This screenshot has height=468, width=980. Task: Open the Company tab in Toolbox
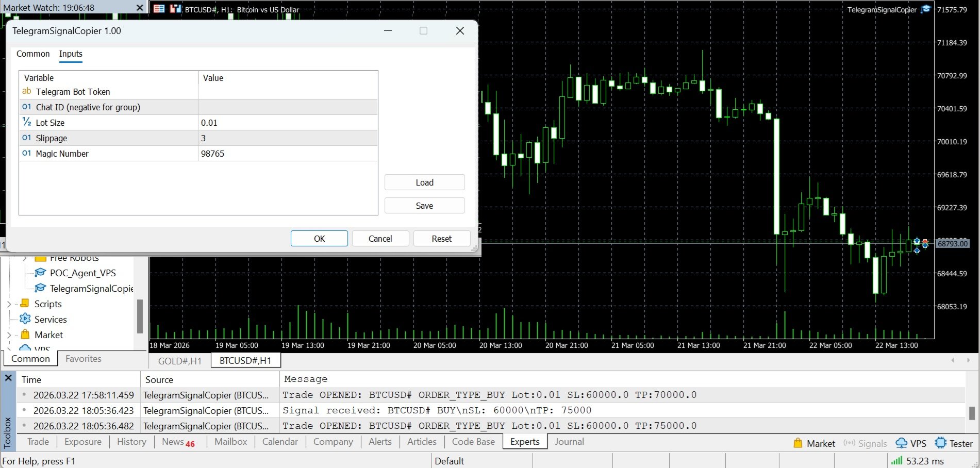tap(333, 442)
